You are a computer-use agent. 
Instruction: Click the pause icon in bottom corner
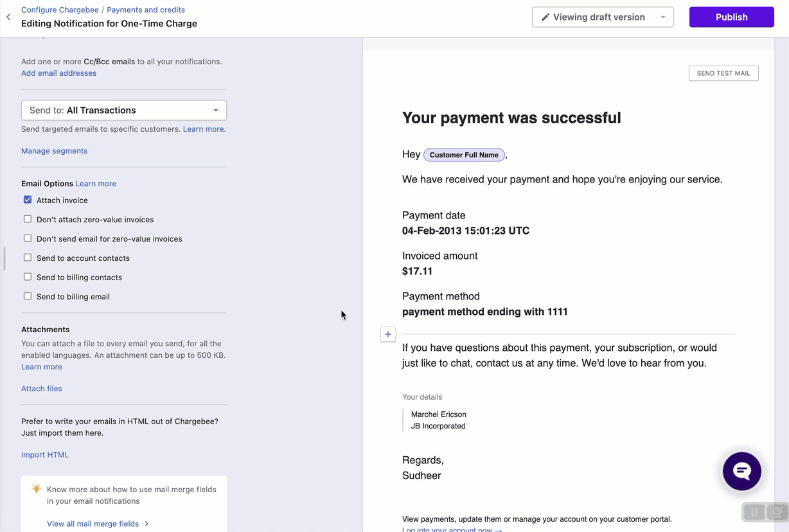pos(754,512)
